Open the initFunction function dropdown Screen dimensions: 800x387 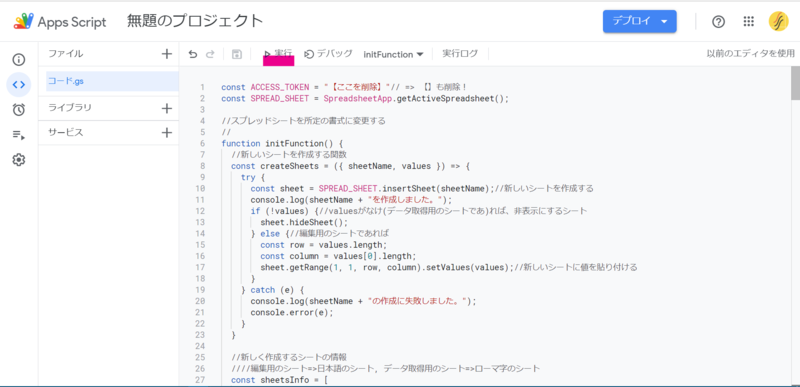(393, 54)
